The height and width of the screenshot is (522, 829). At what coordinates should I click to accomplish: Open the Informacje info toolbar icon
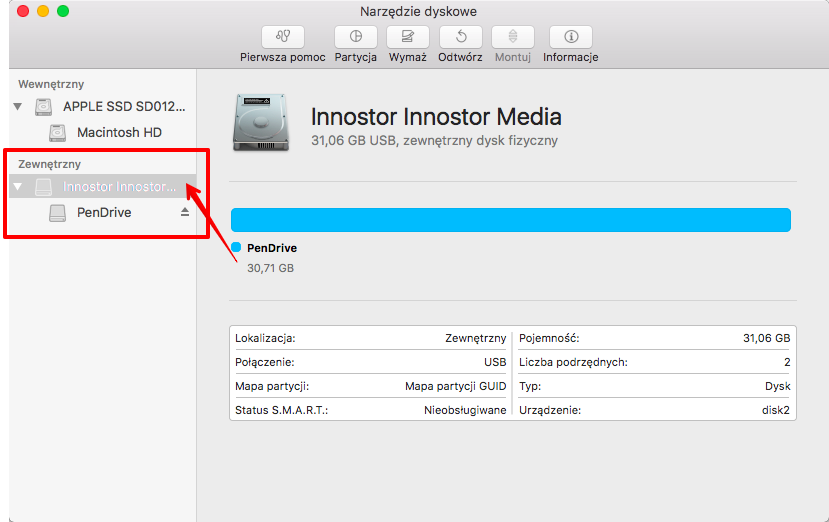pos(570,36)
